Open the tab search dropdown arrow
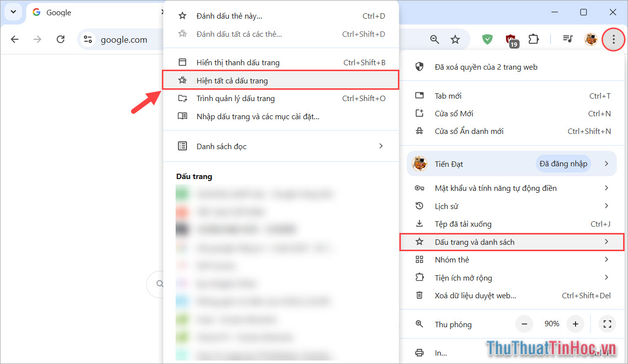628x364 pixels. 13,12
